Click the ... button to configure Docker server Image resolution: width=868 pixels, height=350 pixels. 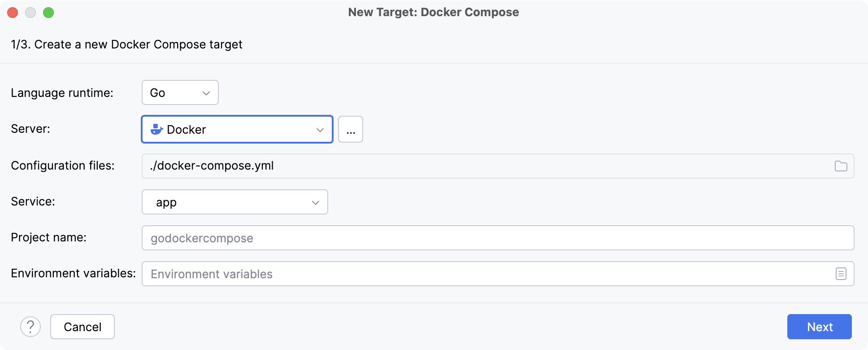[350, 129]
